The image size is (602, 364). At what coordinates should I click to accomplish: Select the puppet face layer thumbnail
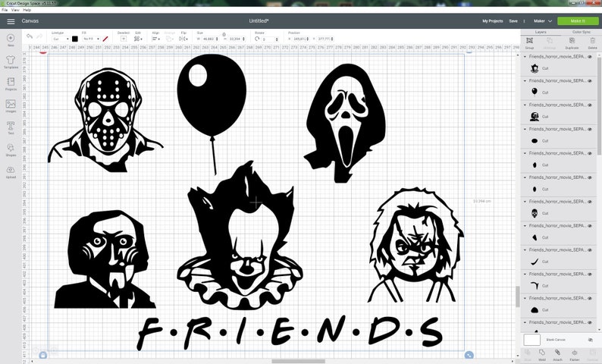tap(534, 116)
